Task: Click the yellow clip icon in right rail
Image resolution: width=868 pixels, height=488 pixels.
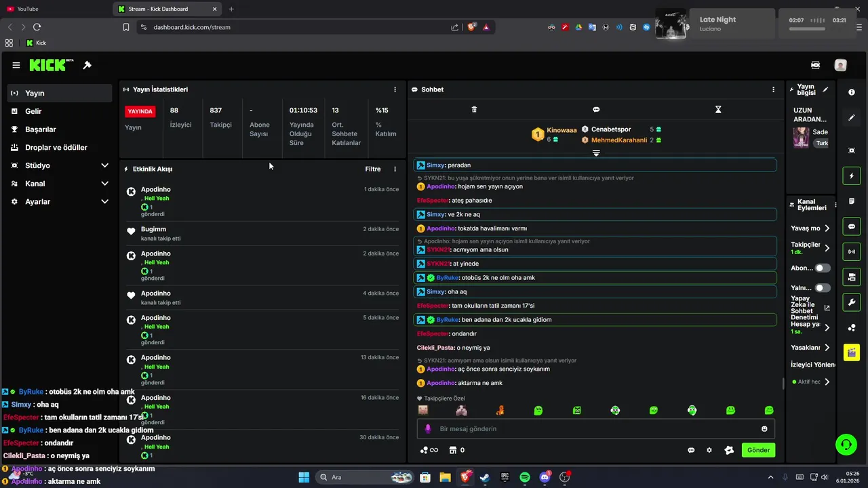Action: [x=852, y=352]
